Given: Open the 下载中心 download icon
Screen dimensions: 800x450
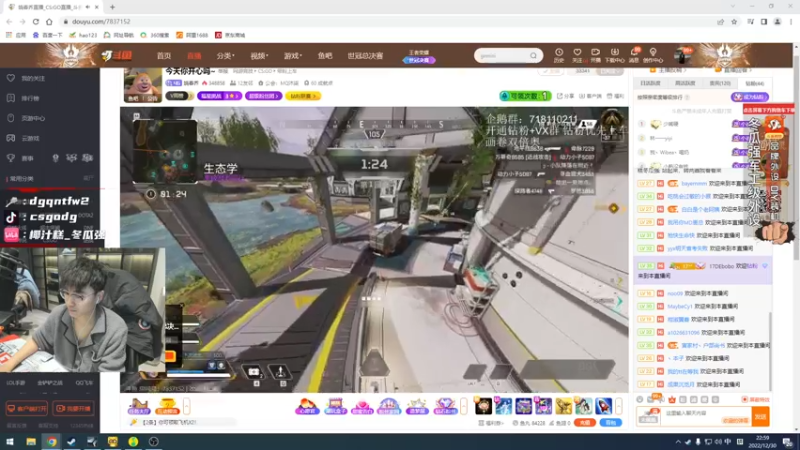Looking at the screenshot, I should [x=614, y=55].
